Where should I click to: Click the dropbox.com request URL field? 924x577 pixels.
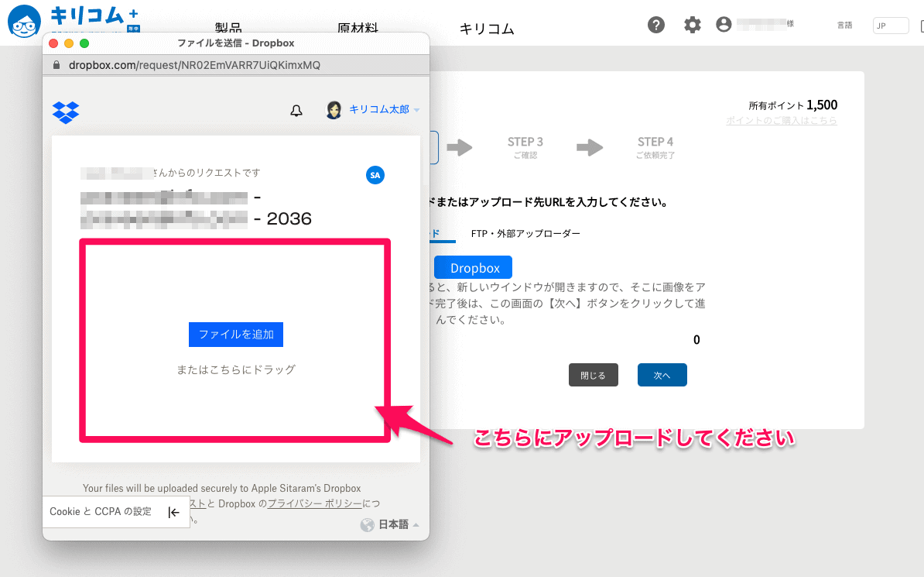[x=194, y=65]
